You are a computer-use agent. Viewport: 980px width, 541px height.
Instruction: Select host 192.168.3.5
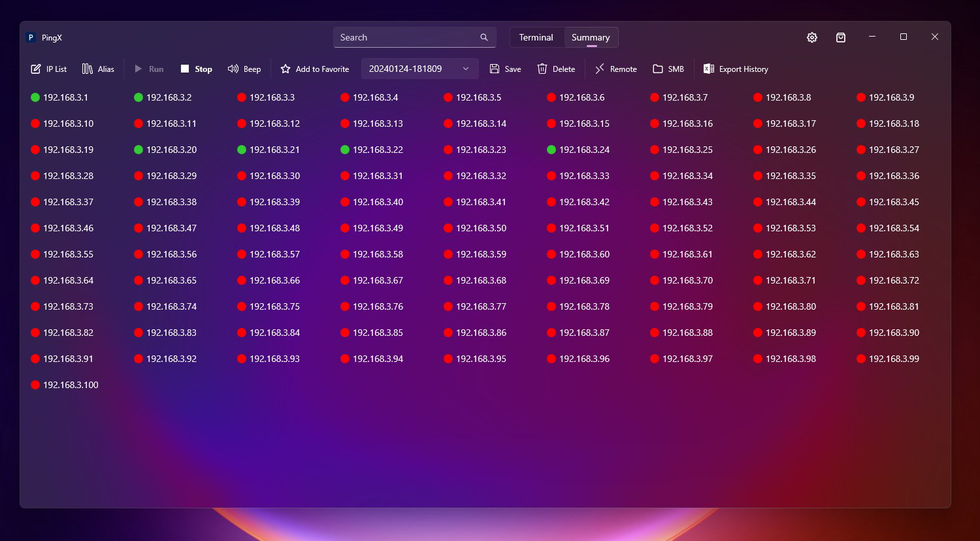(472, 97)
